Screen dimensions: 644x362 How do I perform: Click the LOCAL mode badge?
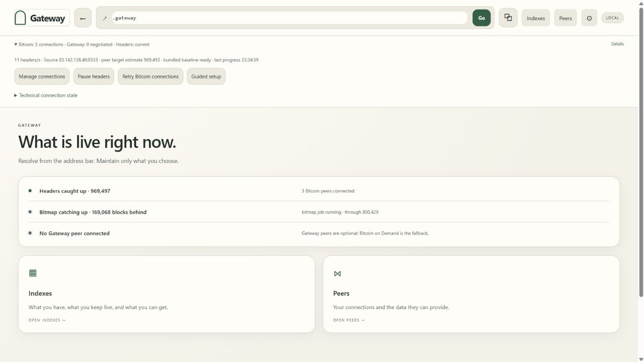(612, 18)
